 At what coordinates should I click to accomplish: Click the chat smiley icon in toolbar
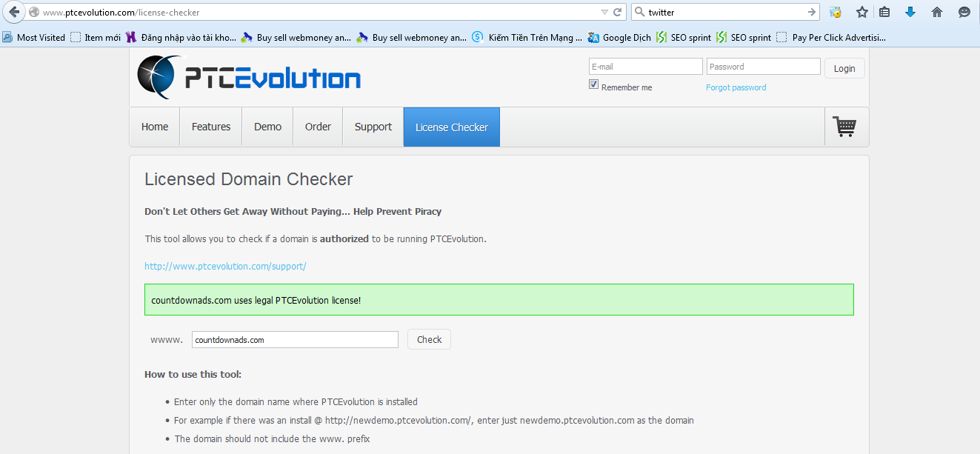click(x=964, y=12)
